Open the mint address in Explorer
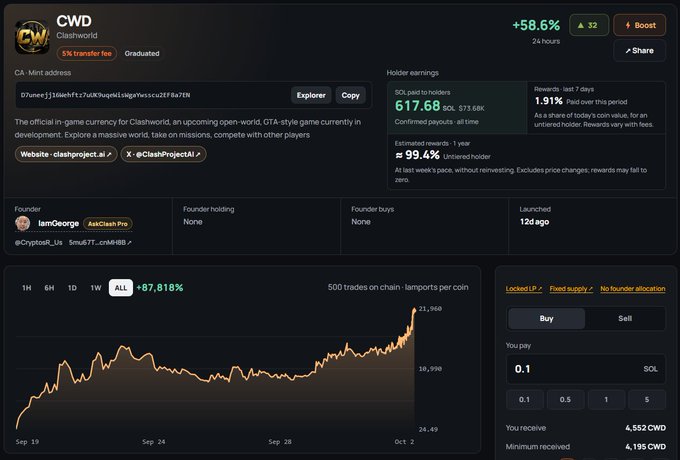The width and height of the screenshot is (680, 460). coord(311,95)
